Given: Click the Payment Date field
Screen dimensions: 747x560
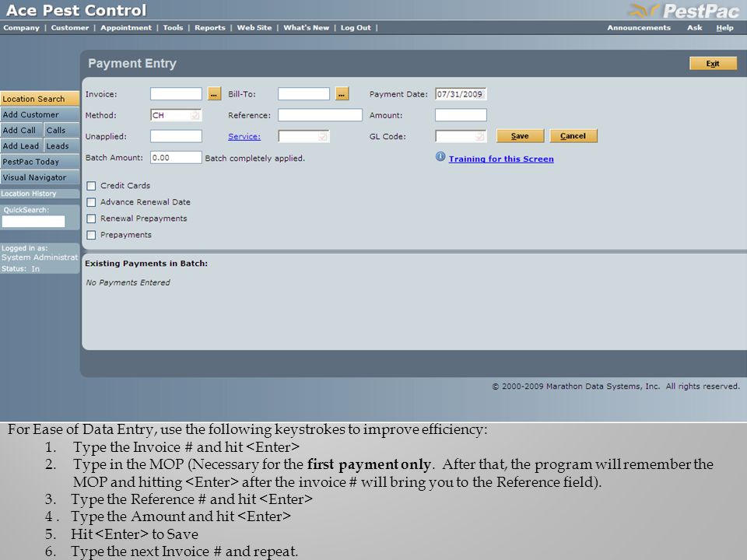Looking at the screenshot, I should point(461,94).
